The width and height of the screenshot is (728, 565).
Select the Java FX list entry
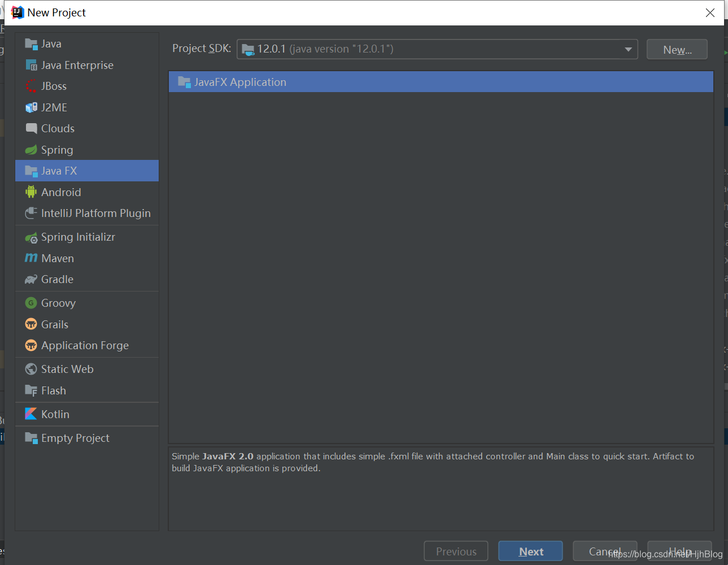coord(87,171)
